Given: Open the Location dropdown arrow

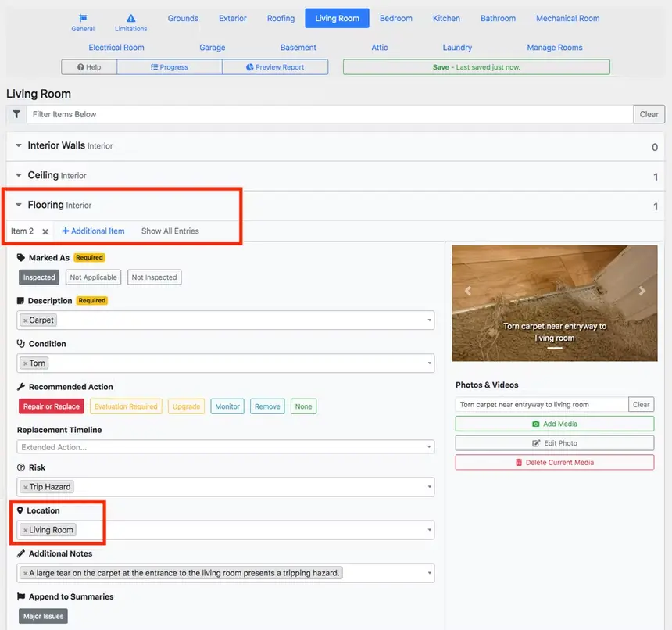Looking at the screenshot, I should [429, 530].
